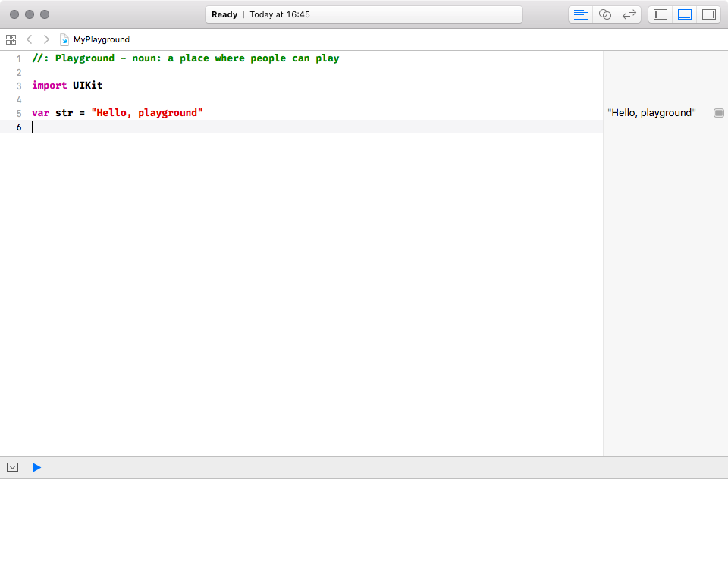
Task: Show result inline for "Hello, playground"
Action: pos(718,113)
